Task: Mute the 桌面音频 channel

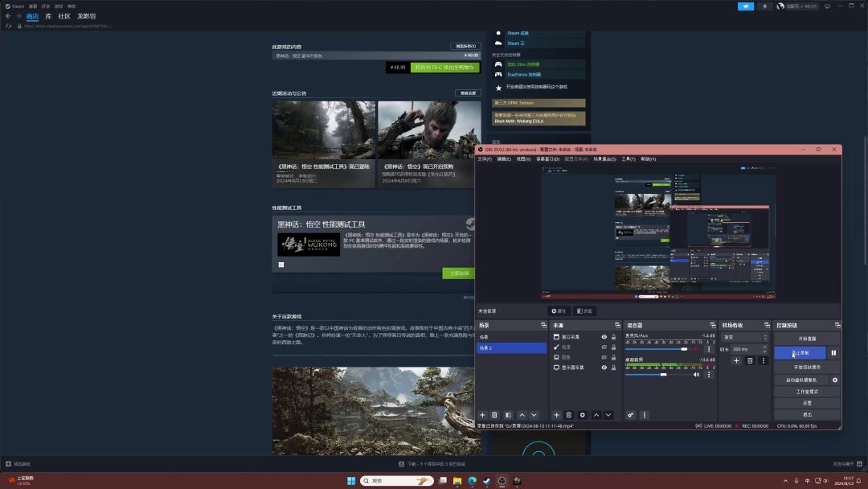Action: pos(696,374)
